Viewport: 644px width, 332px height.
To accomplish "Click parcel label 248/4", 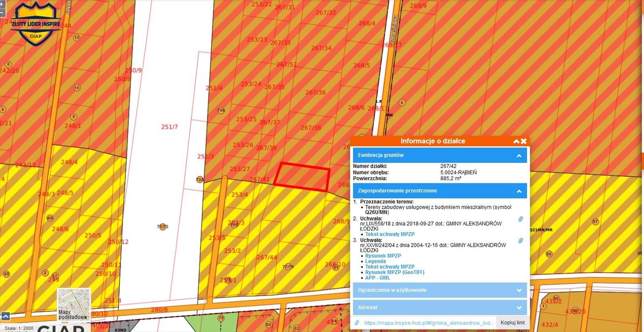I will point(69,162).
